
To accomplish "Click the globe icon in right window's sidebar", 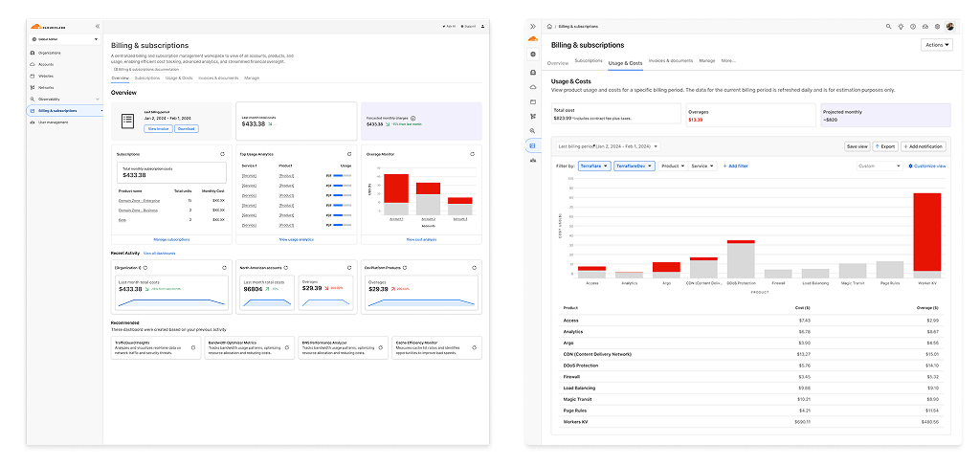I will (532, 55).
